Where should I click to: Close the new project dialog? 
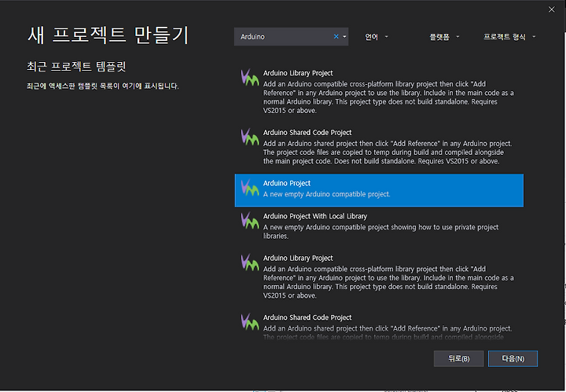click(x=552, y=9)
